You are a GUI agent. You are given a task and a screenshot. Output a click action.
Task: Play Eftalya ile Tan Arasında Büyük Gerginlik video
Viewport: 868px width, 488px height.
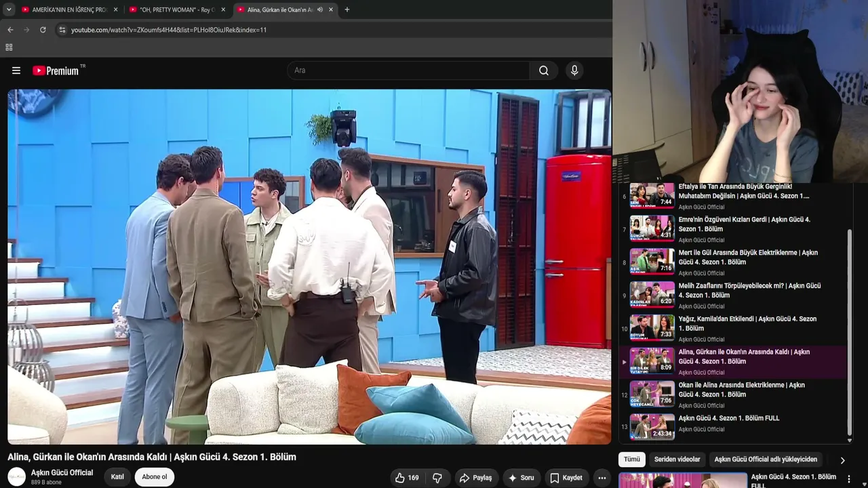(744, 191)
